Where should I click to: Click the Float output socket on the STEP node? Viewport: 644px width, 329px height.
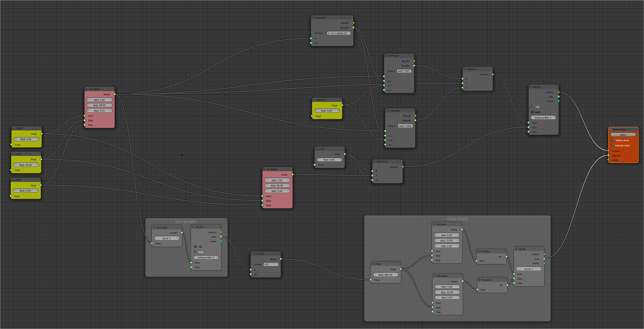click(x=41, y=185)
